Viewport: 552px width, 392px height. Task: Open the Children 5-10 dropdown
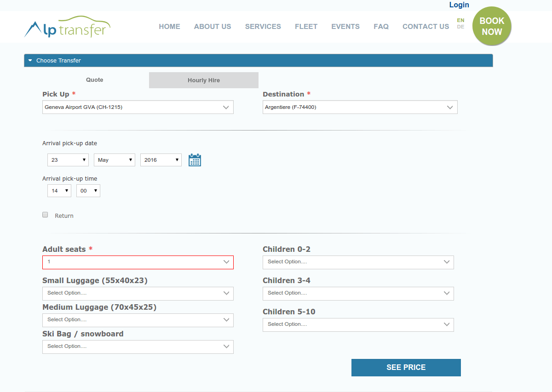[x=358, y=324]
